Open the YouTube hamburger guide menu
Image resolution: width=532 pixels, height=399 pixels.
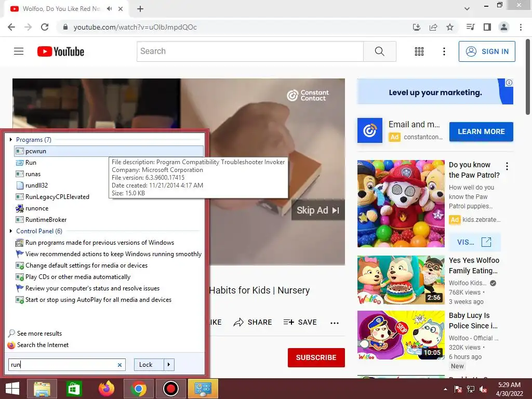[19, 51]
